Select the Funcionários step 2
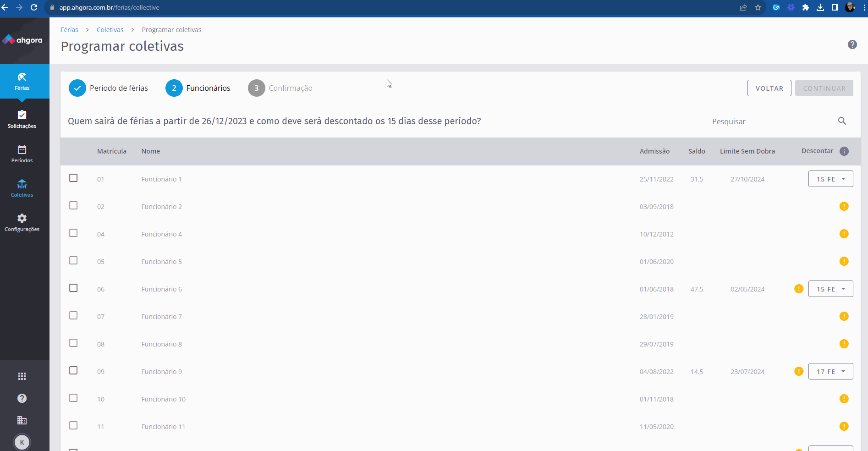 click(198, 88)
